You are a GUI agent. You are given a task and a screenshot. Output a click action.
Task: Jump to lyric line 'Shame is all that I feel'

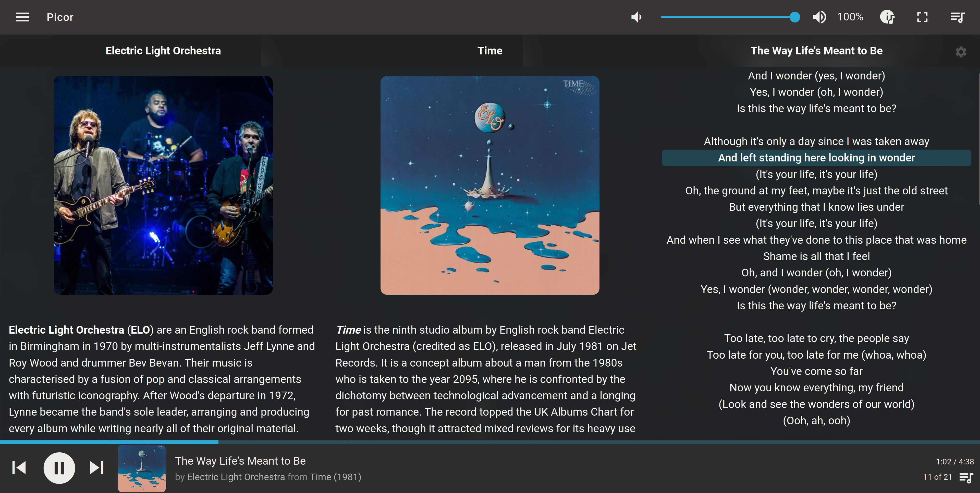pos(816,256)
